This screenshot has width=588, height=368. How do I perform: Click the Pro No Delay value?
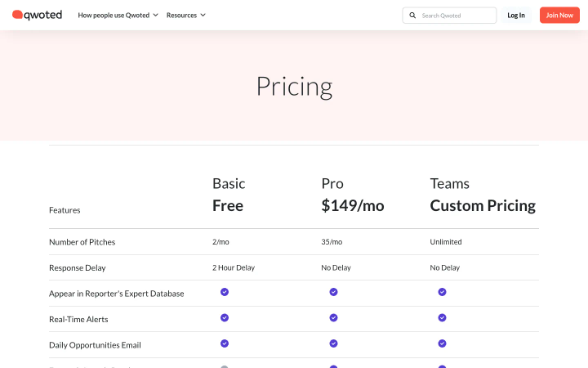pos(336,267)
